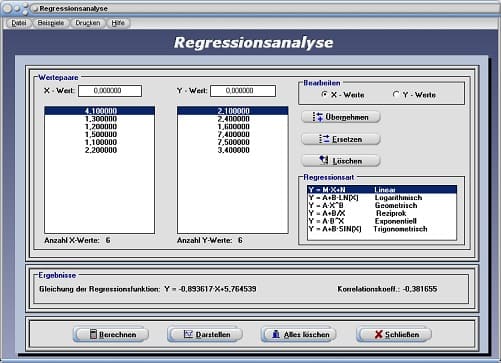Click the arrow icon on Übernehmen
Image resolution: width=501 pixels, height=363 pixels.
[318, 117]
